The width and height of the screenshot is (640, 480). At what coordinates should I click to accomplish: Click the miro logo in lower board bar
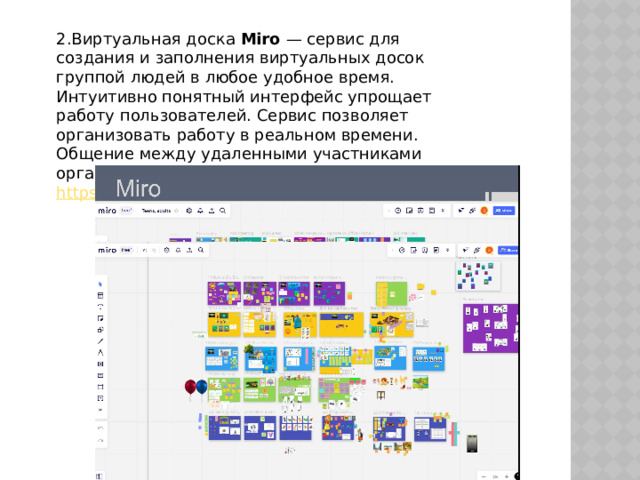coord(107,250)
